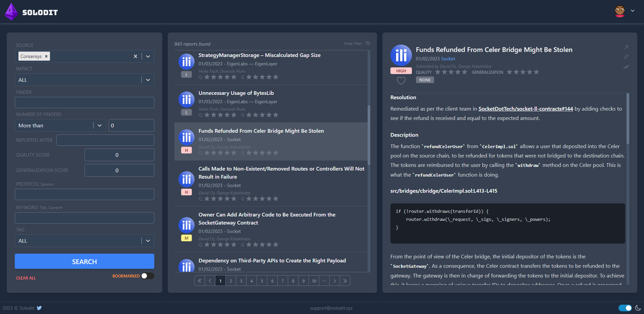This screenshot has height=314, width=644.
Task: Click the Socket protocol link
Action: click(448, 58)
